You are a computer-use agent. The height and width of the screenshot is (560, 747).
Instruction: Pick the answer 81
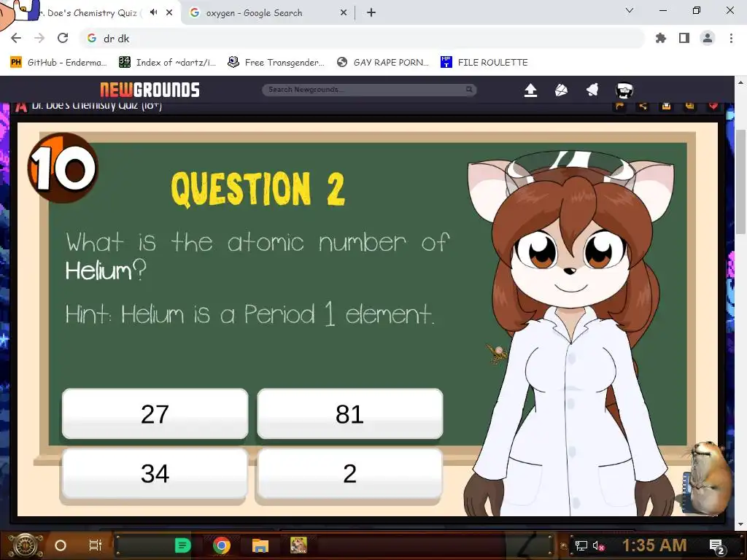coord(349,414)
